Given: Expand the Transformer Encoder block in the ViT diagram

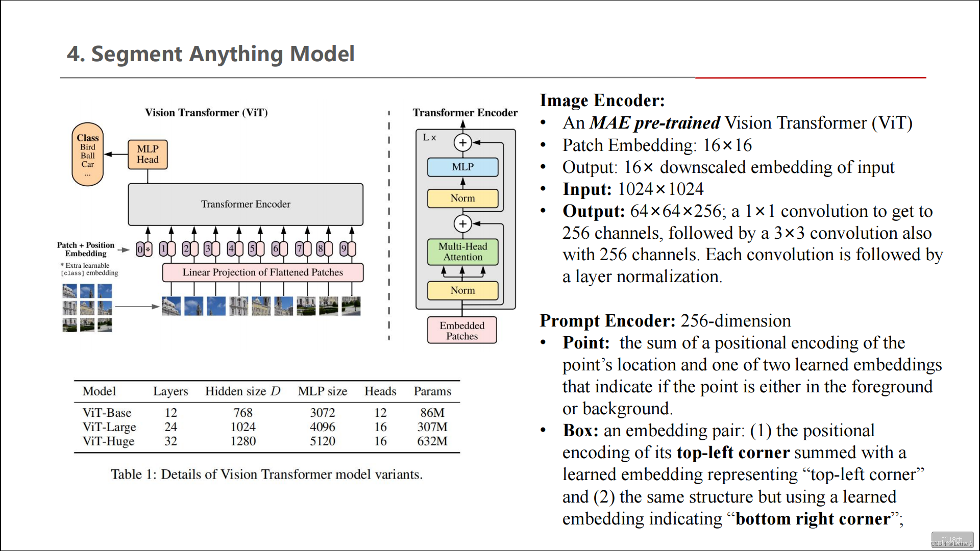Looking at the screenshot, I should (246, 204).
